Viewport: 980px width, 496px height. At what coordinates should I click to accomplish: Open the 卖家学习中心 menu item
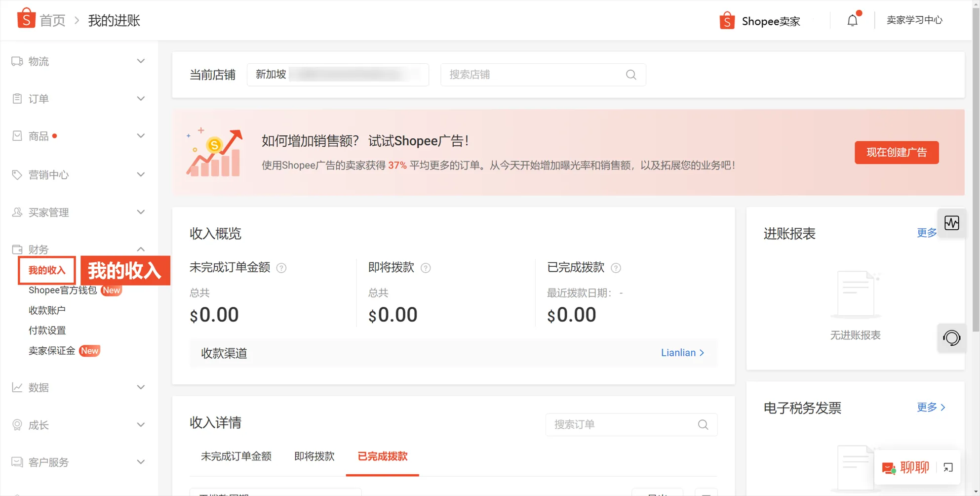(x=914, y=20)
